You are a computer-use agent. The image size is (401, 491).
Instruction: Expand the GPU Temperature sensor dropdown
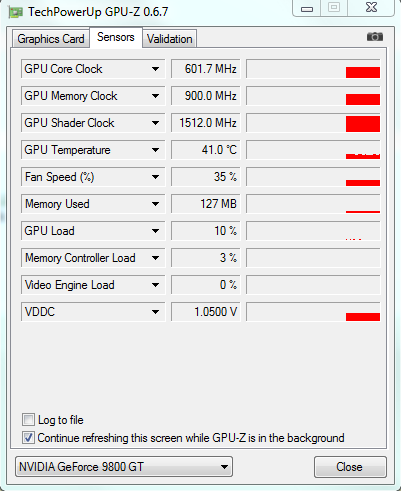(155, 150)
